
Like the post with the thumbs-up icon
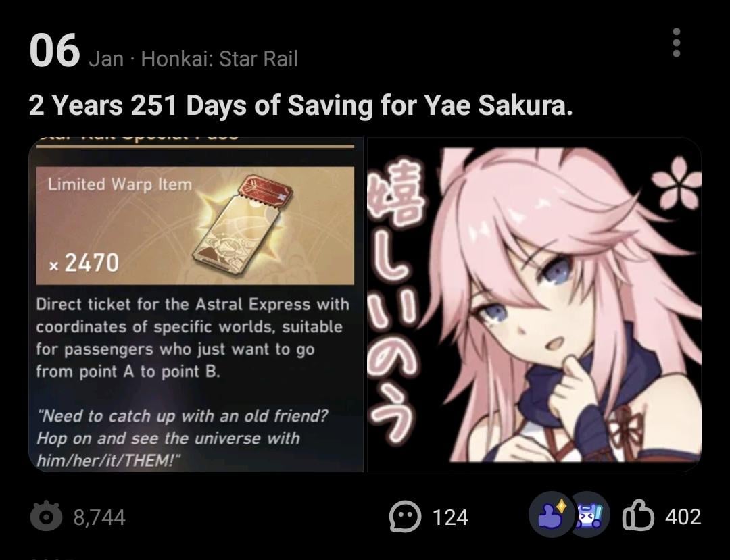click(638, 515)
